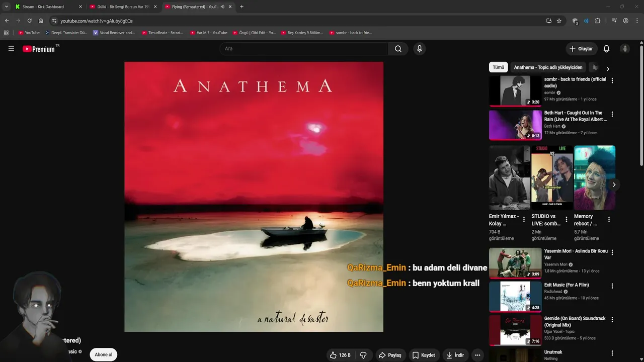Click the page vertical scrollbar
Screen dimensions: 644x362
point(641,106)
